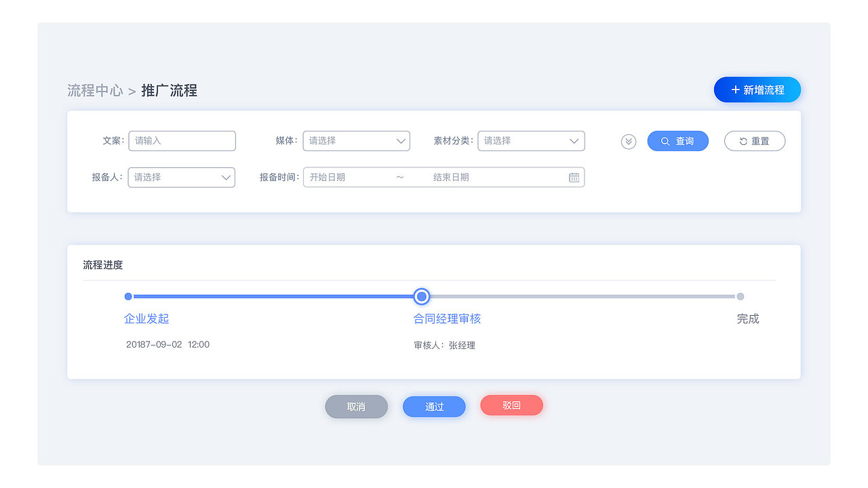Click the blue progress bar track
Viewport: 868px width, 488px height.
point(271,296)
